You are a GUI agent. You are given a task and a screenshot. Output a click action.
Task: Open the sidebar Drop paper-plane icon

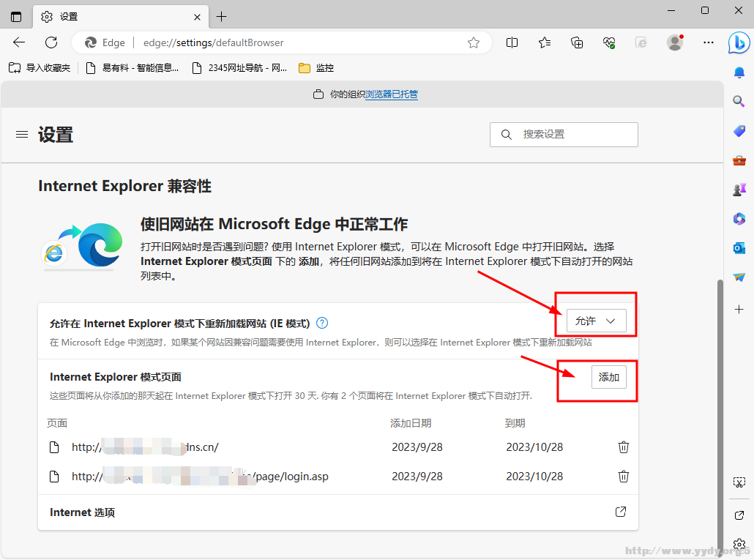739,277
